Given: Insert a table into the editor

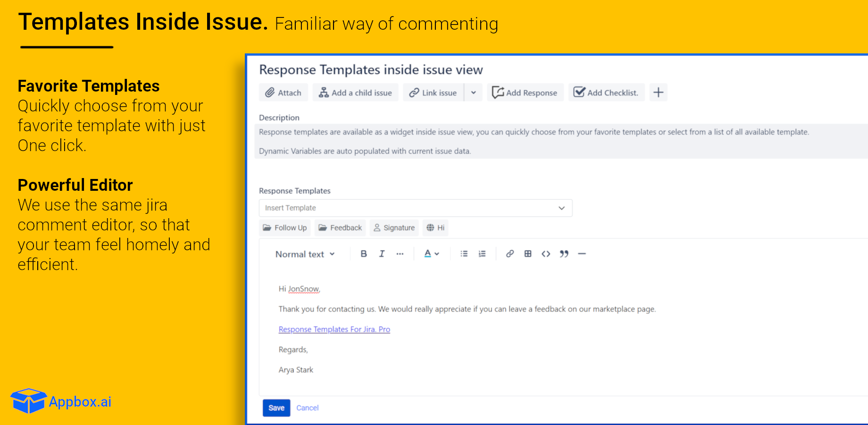Looking at the screenshot, I should click(527, 254).
